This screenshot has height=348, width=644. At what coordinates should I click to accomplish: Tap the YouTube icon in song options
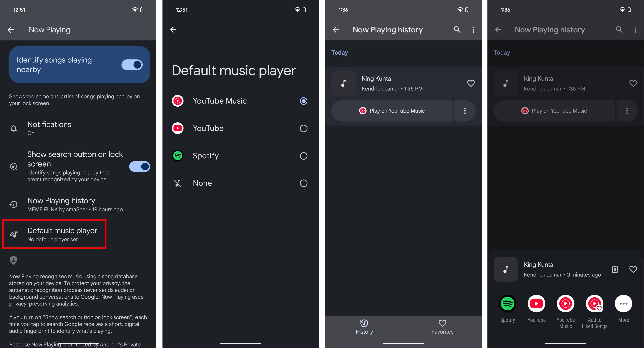537,303
